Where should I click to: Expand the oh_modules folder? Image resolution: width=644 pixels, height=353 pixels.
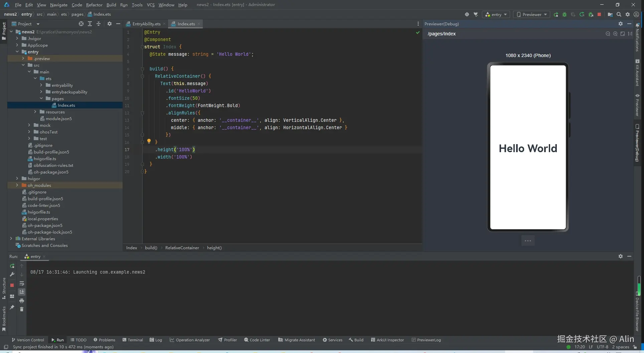pos(17,185)
